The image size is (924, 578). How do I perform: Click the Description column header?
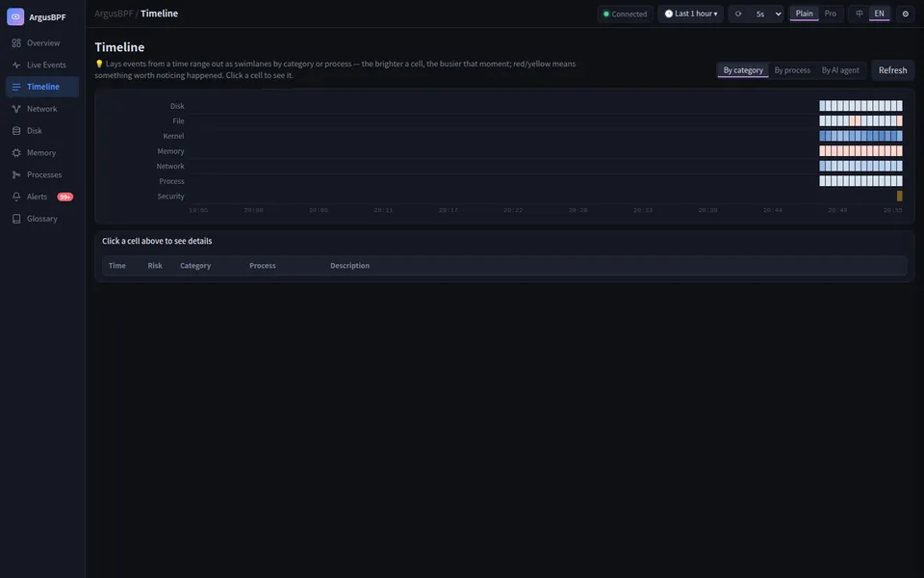click(x=349, y=266)
